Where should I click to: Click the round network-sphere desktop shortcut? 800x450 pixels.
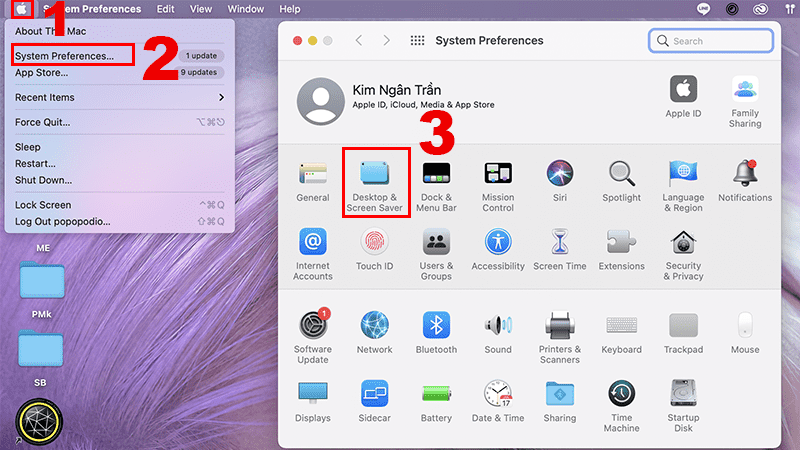39,421
